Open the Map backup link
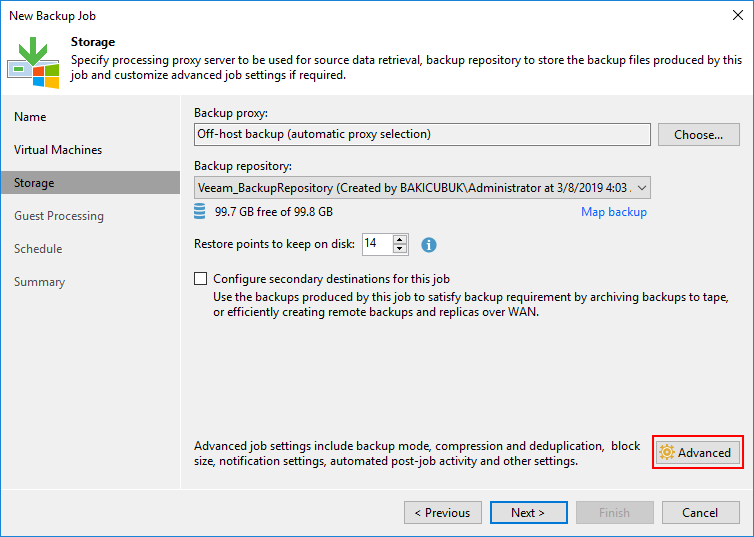The image size is (754, 537). [614, 212]
